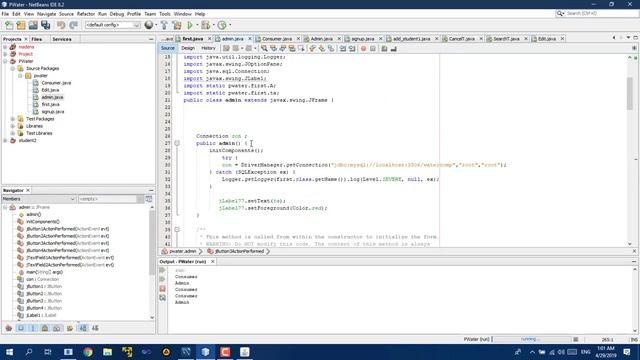
Task: Click the Profile Project toolbar icon
Action: click(x=222, y=25)
